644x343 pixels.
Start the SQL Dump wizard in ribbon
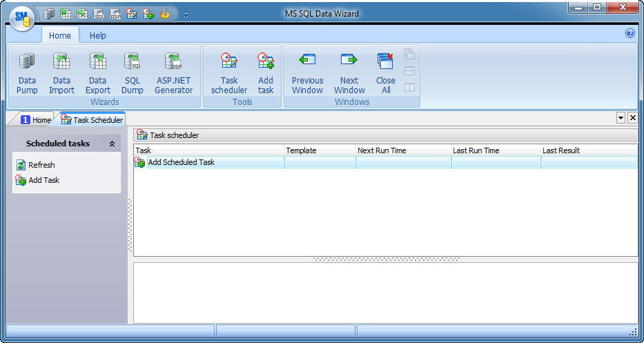[133, 74]
